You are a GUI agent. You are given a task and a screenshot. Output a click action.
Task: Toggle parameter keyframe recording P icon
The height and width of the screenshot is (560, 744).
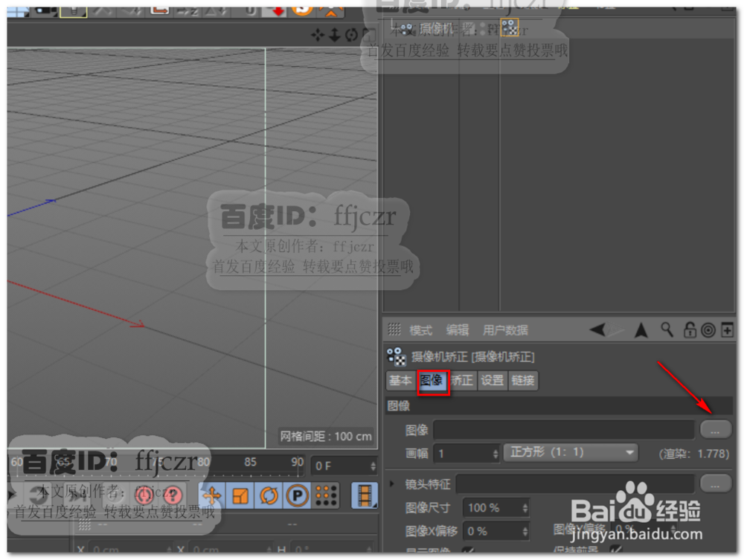tap(298, 496)
